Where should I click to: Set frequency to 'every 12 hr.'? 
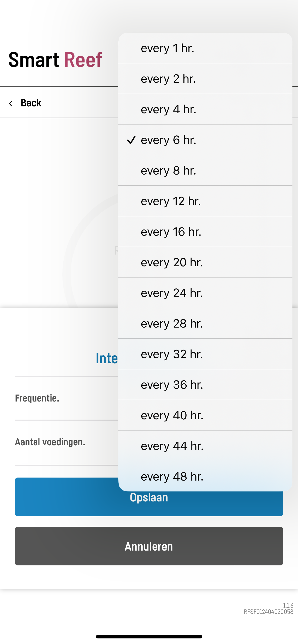tap(205, 201)
